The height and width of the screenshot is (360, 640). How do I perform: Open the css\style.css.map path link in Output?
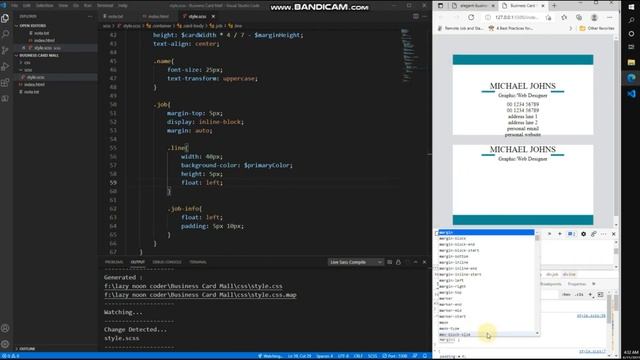pyautogui.click(x=200, y=295)
